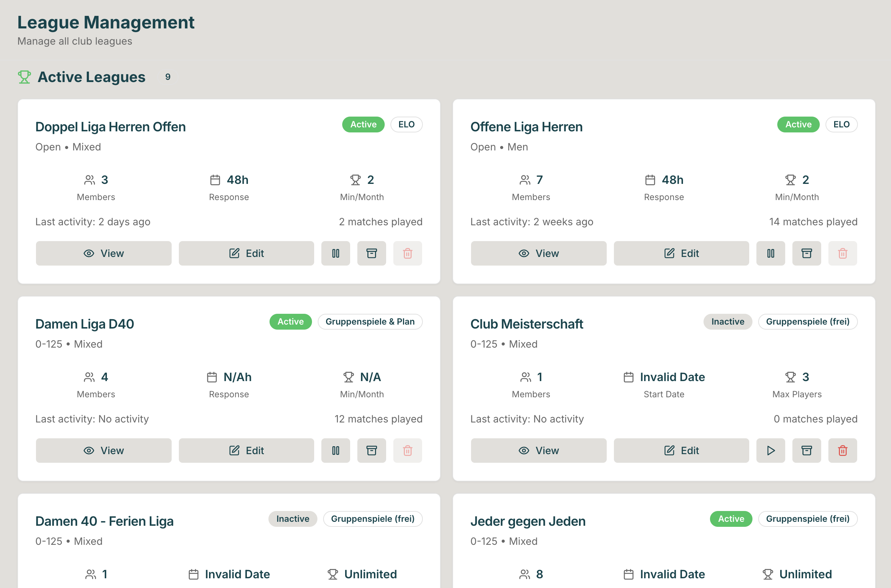Edit the Offene Liga Herren league

pos(681,253)
